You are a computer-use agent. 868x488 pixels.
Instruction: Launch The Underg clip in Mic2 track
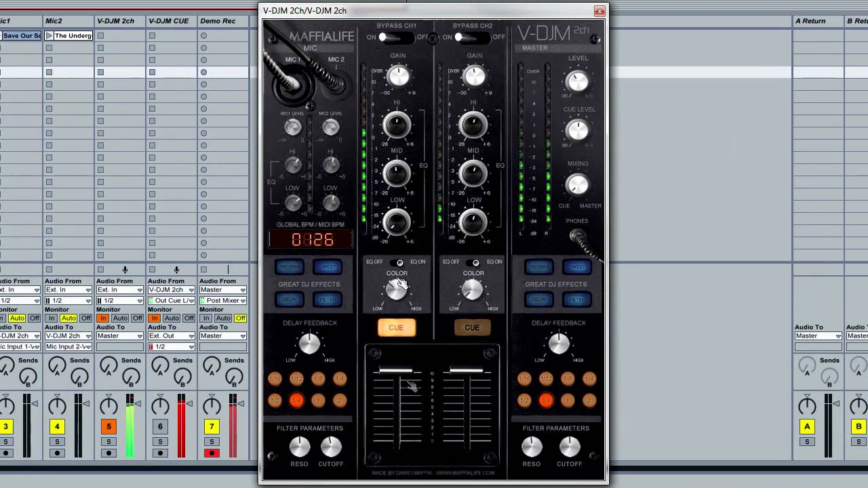click(x=49, y=36)
